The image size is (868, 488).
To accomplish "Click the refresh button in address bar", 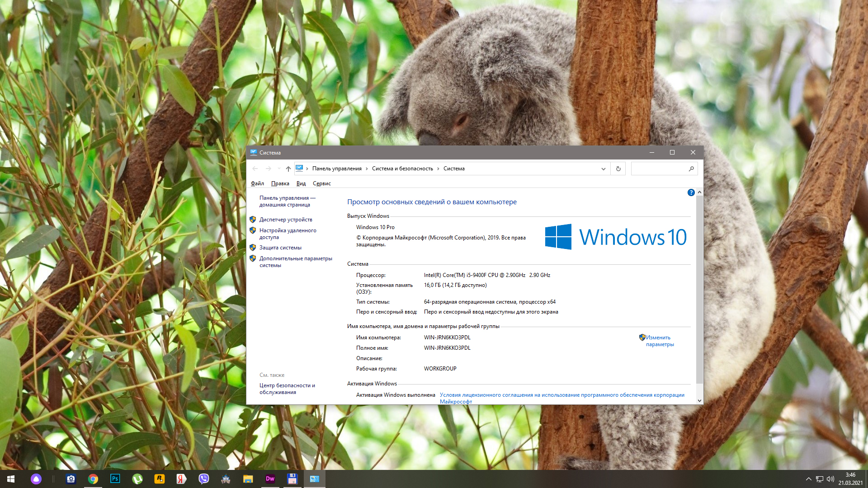I will (618, 169).
